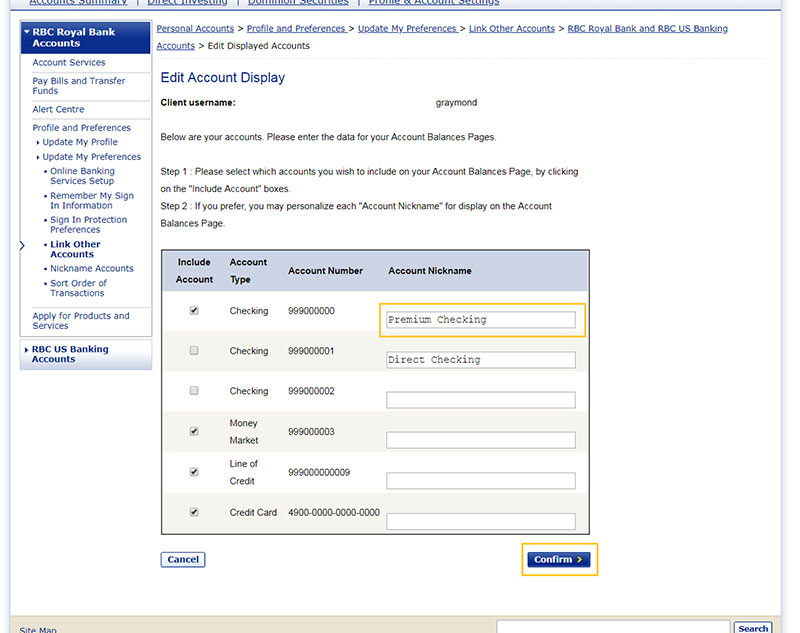Click Edit Account Display heading

222,78
